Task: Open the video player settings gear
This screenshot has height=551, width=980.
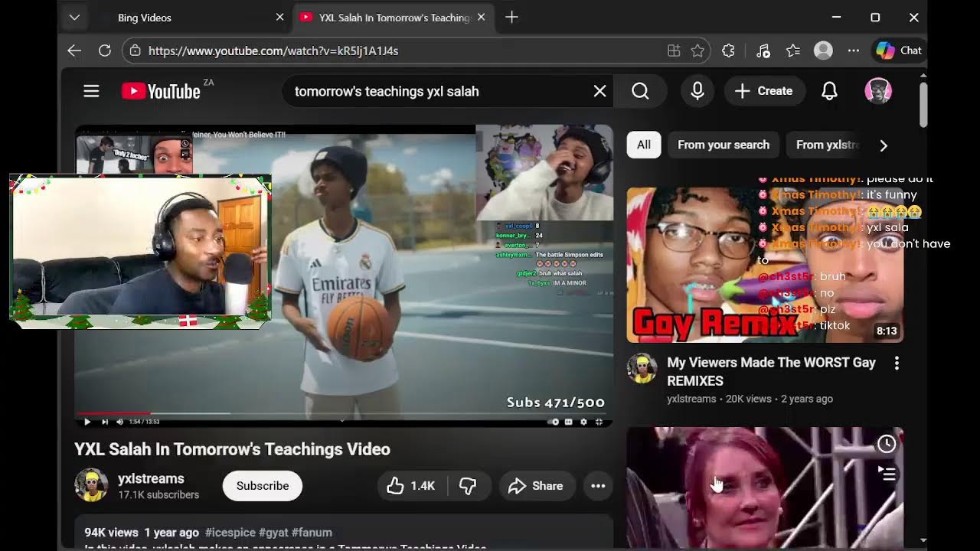Action: tap(583, 422)
